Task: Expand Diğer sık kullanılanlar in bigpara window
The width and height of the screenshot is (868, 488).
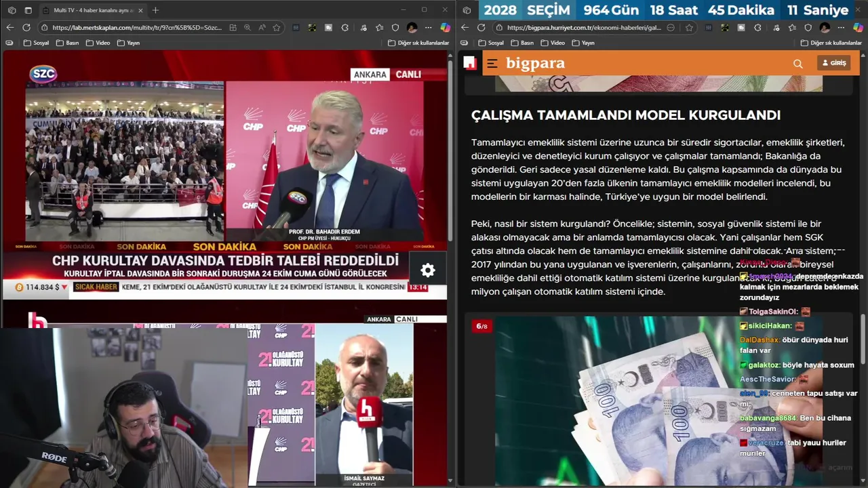Action: [831, 43]
